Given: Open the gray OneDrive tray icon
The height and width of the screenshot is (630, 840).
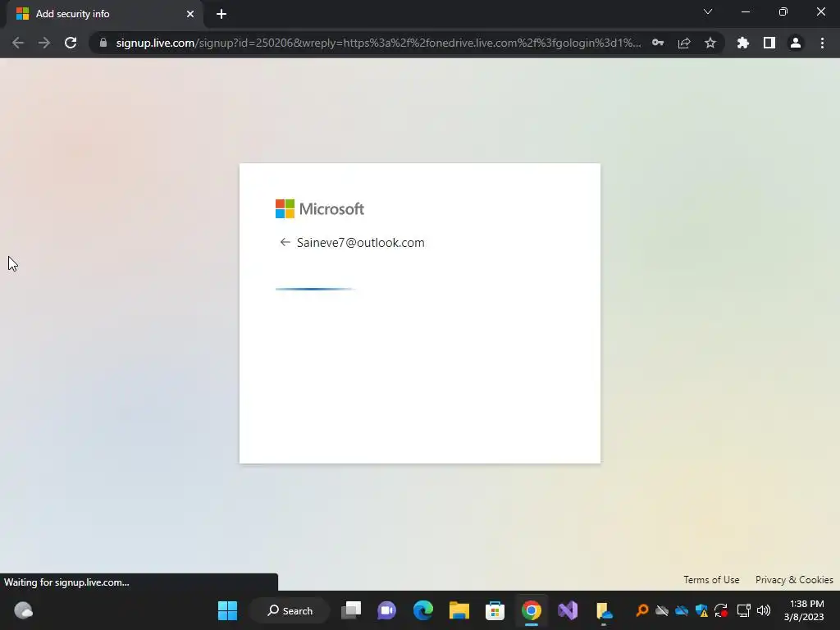Looking at the screenshot, I should tap(662, 610).
